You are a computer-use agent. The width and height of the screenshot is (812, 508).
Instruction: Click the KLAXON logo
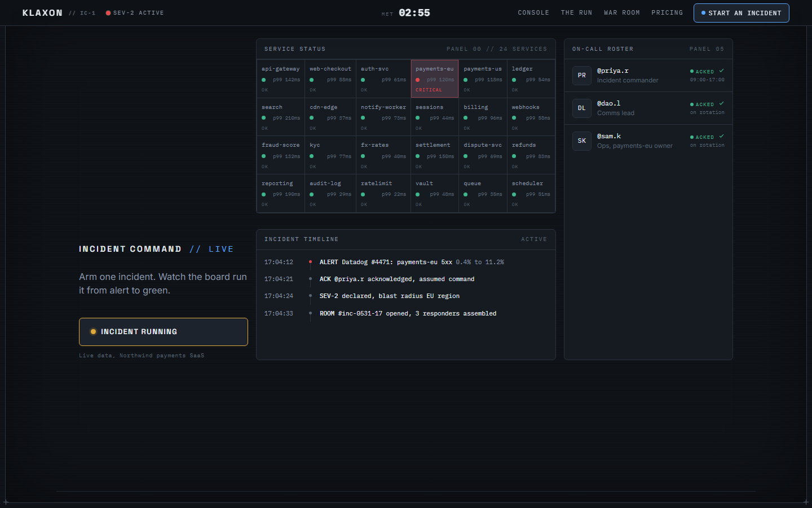point(42,12)
